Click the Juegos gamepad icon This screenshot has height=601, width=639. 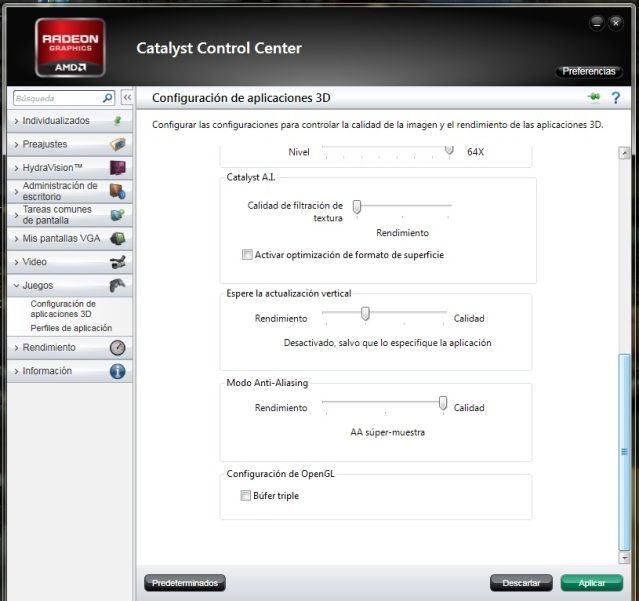pyautogui.click(x=117, y=285)
